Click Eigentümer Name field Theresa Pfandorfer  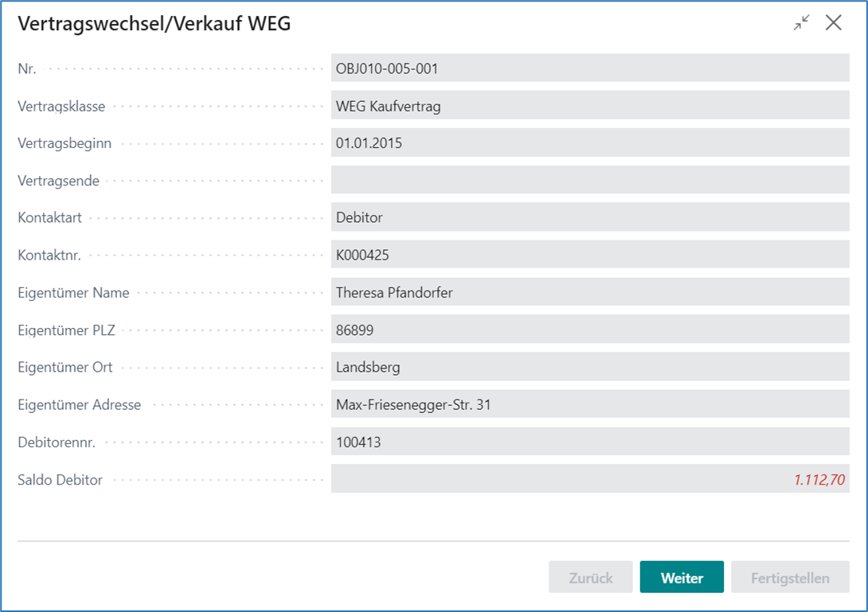click(589, 292)
